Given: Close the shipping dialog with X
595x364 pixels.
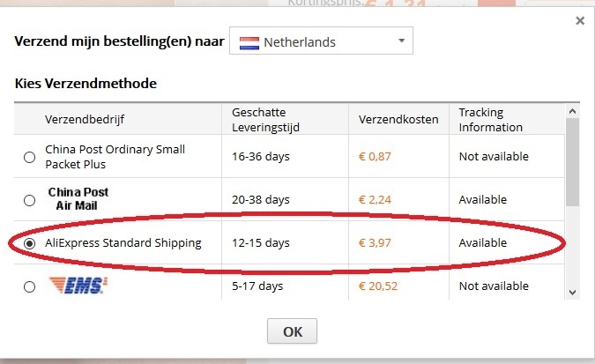Looking at the screenshot, I should 579,20.
